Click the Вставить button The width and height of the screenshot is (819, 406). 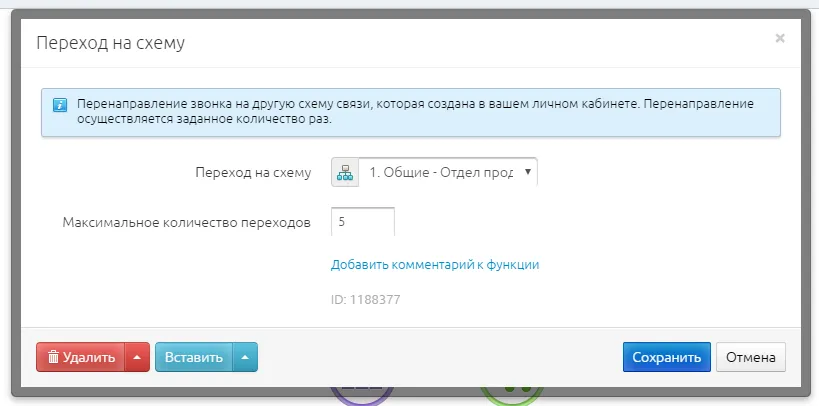click(x=194, y=357)
